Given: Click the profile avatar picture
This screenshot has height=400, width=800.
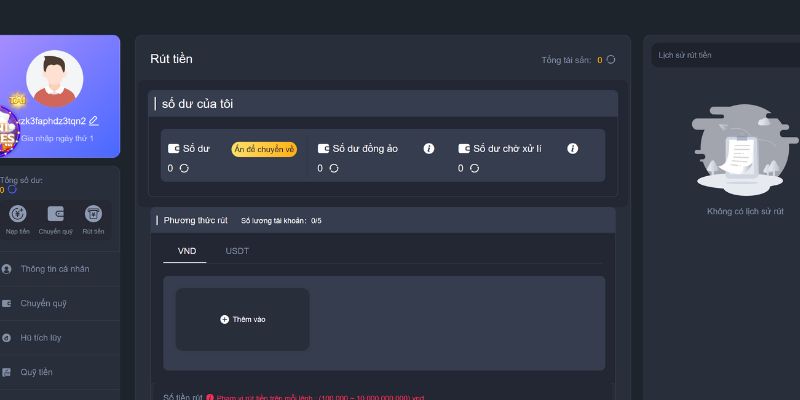Looking at the screenshot, I should [55, 79].
